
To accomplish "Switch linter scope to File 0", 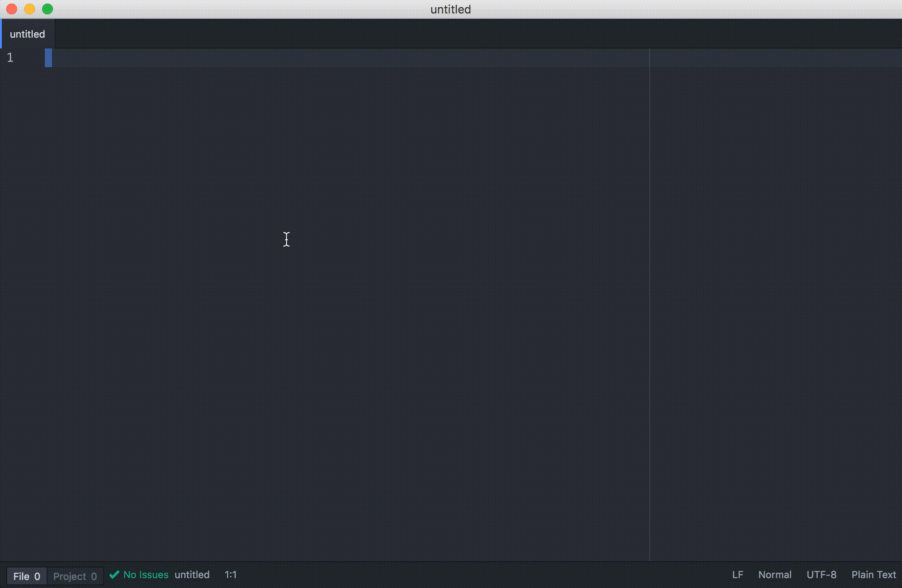I will 26,576.
